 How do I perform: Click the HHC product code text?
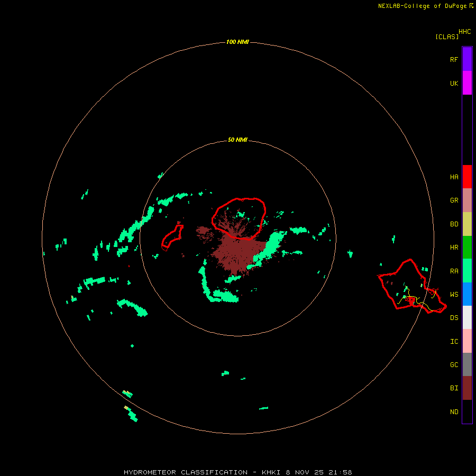point(465,31)
